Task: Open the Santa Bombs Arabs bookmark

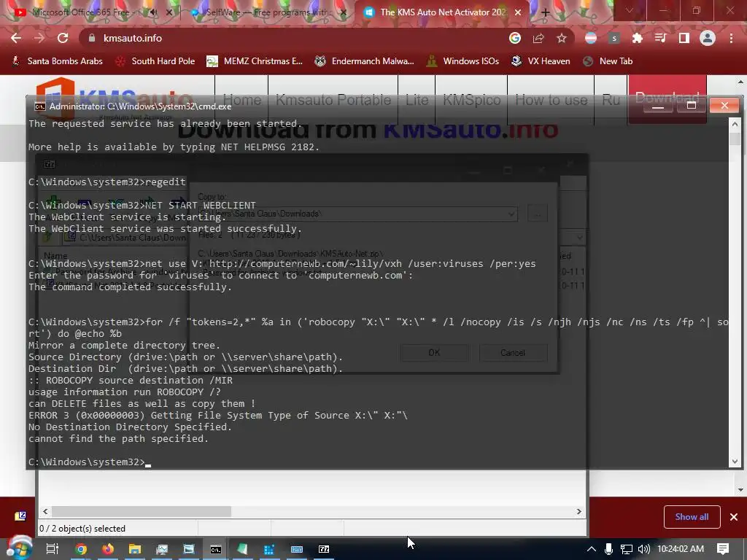Action: tap(57, 61)
